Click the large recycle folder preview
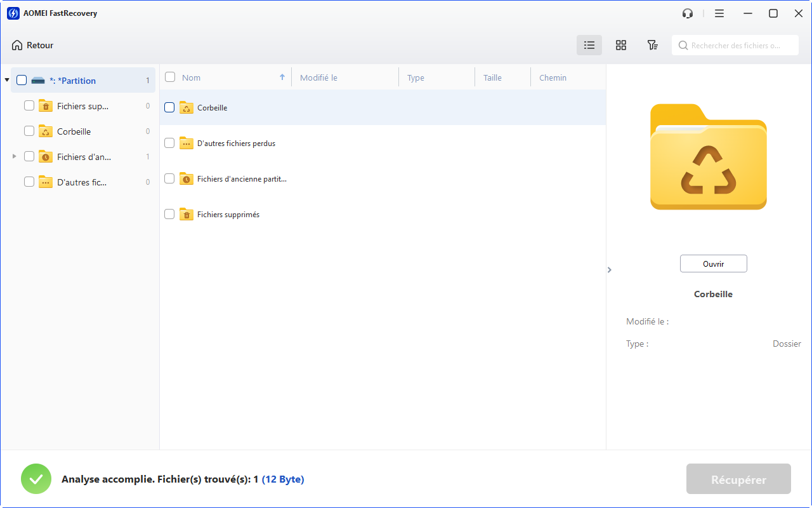 pyautogui.click(x=708, y=157)
